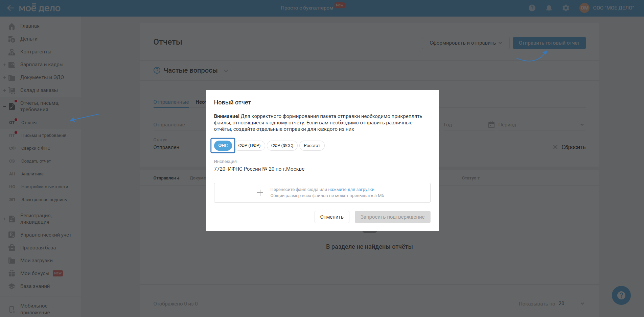Expand the Склад и заказы menu
The width and height of the screenshot is (644, 317).
[5, 90]
